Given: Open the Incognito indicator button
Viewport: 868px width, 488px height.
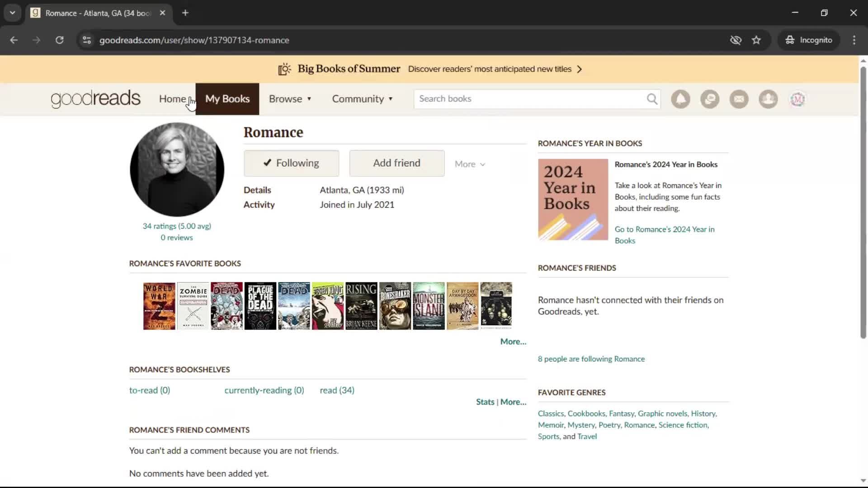Looking at the screenshot, I should [x=809, y=40].
